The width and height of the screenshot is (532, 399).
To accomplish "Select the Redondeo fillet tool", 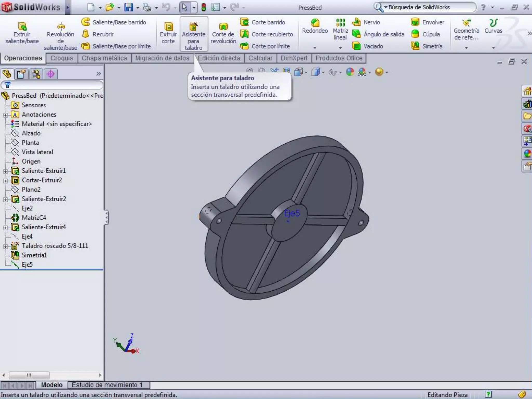I will click(x=315, y=26).
